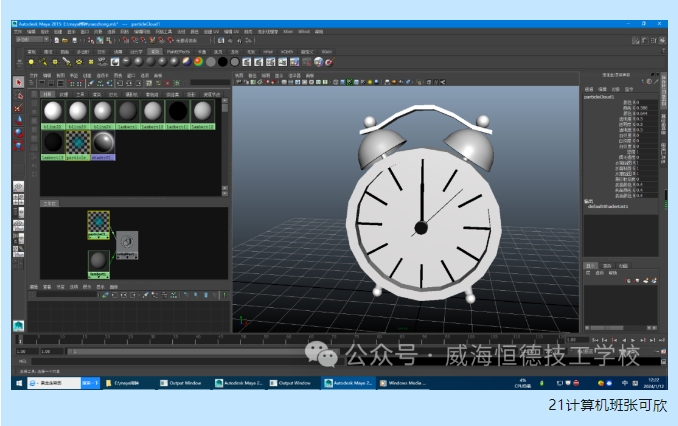678x426 pixels.
Task: Switch layer editor to the 动画 (Anim) tab
Action: [623, 266]
